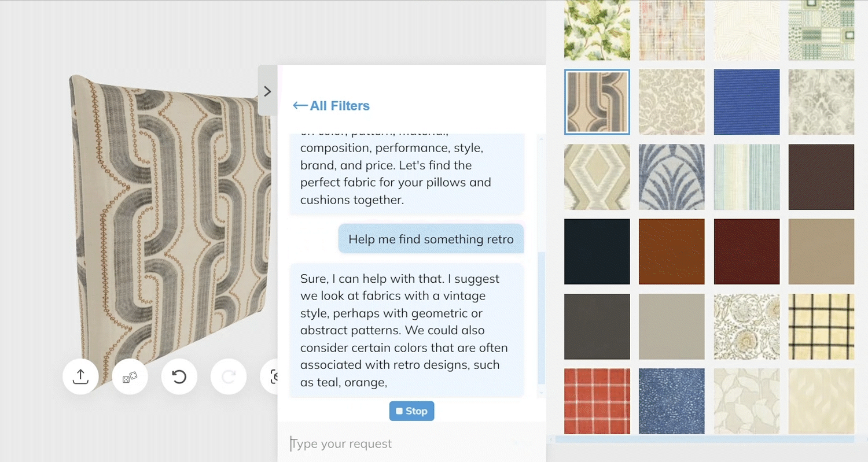Click the dice randomize icon

click(x=130, y=376)
